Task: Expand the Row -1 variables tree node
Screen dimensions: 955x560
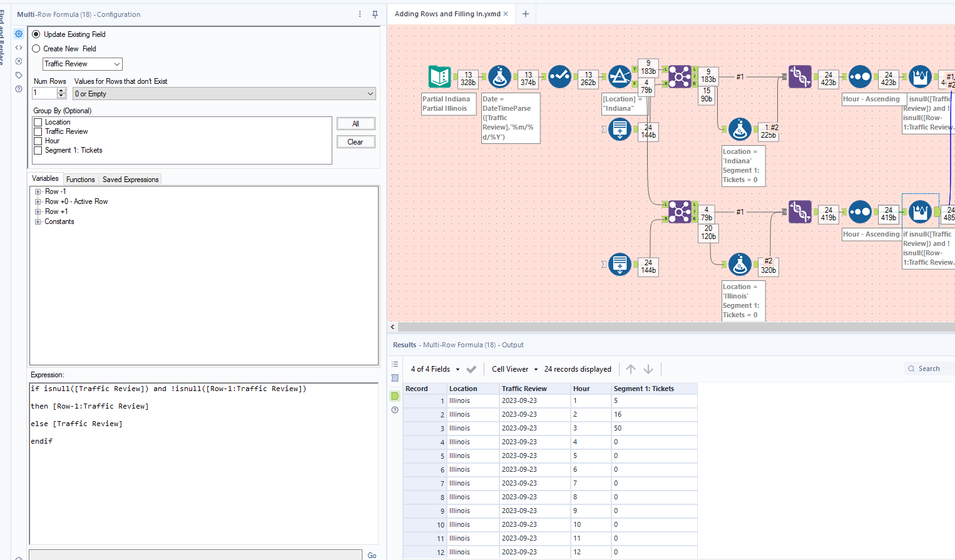Action: [38, 191]
